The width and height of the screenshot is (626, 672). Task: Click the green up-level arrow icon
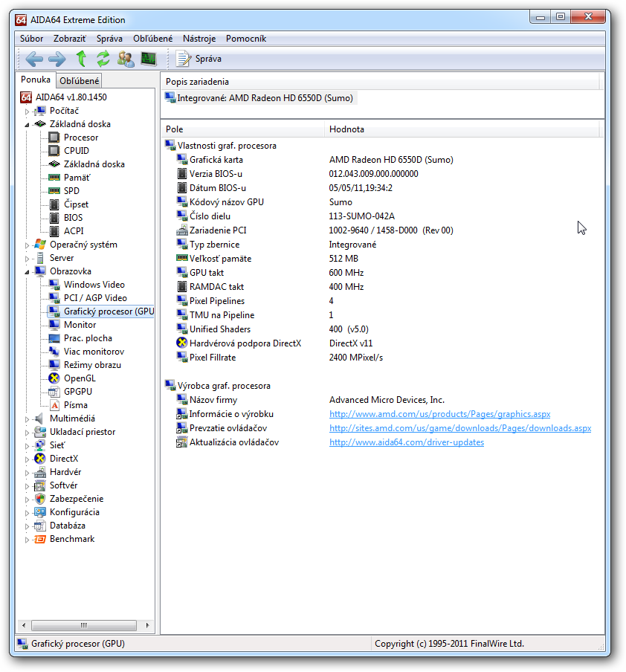click(81, 59)
